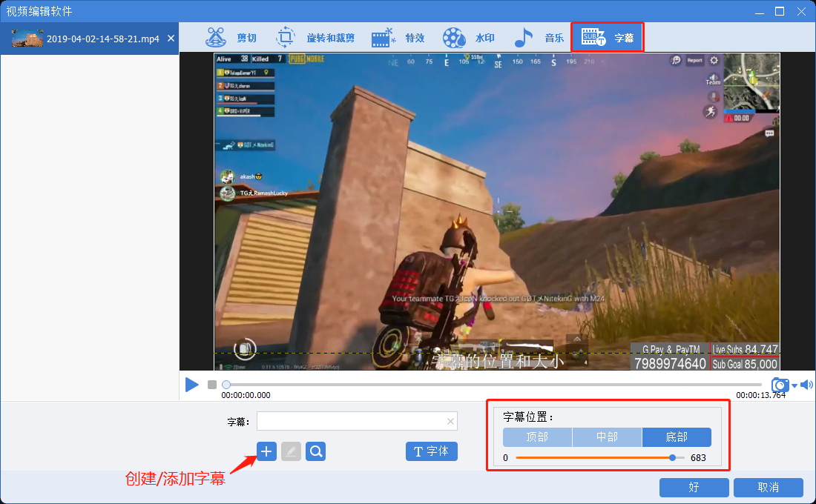Click the playback progress slider handle

[226, 385]
